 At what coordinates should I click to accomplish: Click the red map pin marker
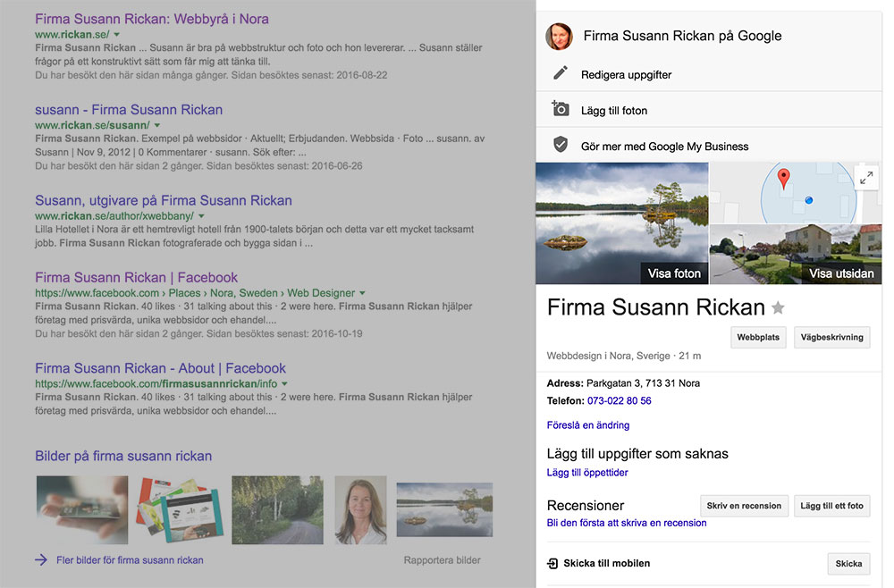click(x=784, y=179)
